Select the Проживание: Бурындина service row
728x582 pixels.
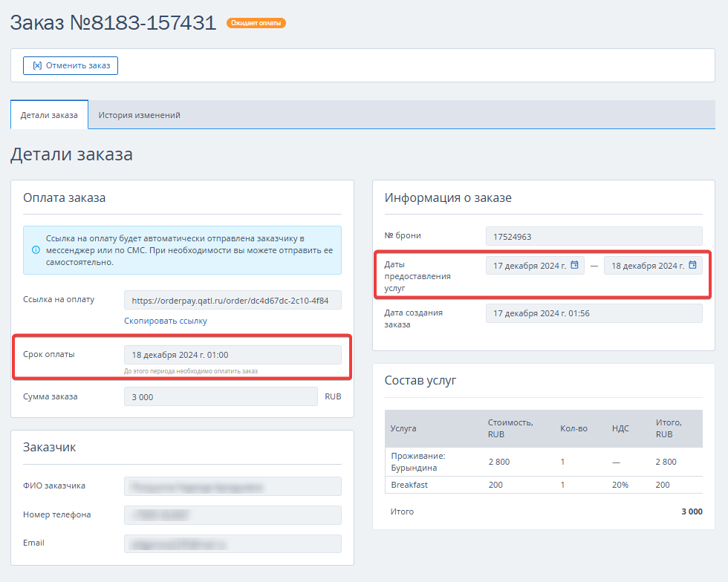pyautogui.click(x=544, y=462)
